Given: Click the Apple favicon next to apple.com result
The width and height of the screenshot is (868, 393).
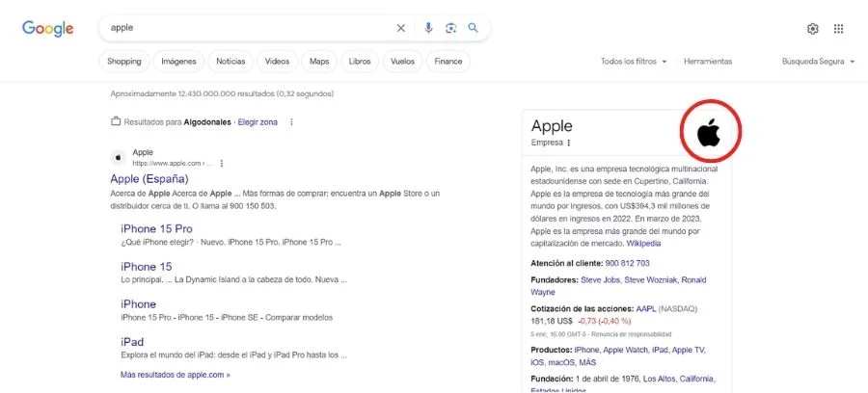Looking at the screenshot, I should pyautogui.click(x=118, y=158).
